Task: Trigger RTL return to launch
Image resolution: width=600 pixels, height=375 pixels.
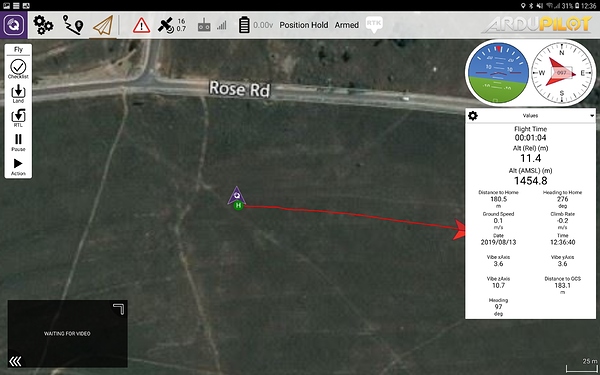Action: coord(18,118)
